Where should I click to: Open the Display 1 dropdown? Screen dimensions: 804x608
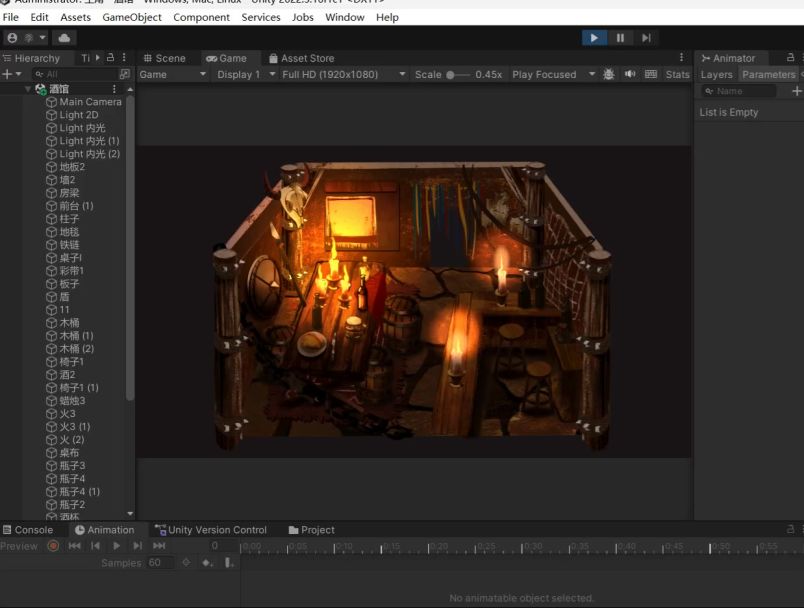[x=243, y=74]
